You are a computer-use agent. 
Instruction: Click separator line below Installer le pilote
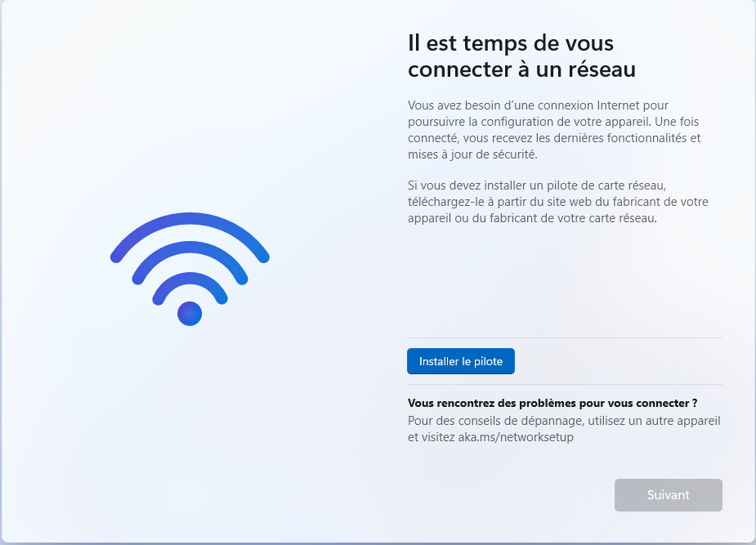click(565, 385)
